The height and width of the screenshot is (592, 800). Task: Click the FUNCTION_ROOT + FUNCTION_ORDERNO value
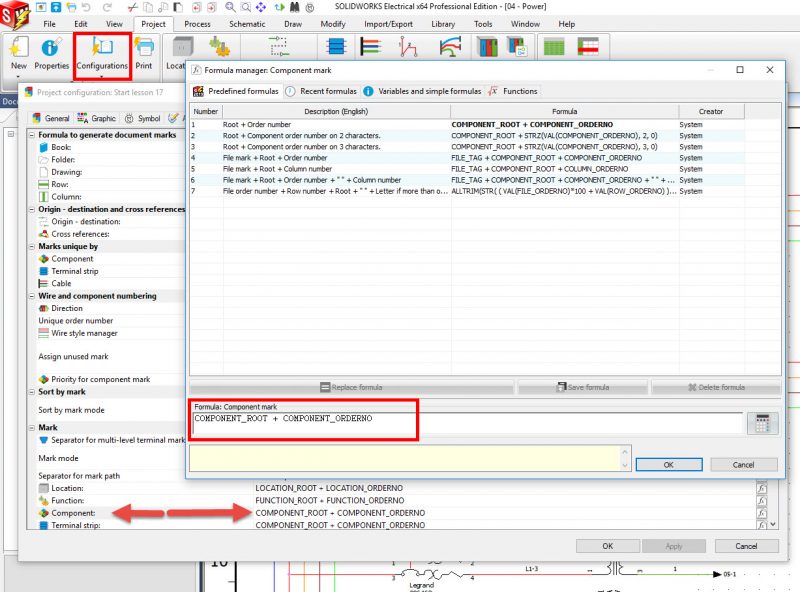click(x=330, y=501)
